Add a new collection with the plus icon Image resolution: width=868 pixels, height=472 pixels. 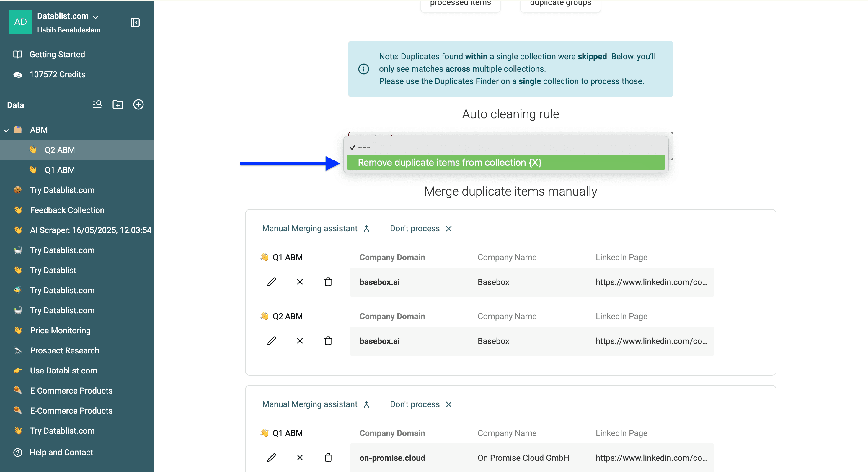[138, 104]
